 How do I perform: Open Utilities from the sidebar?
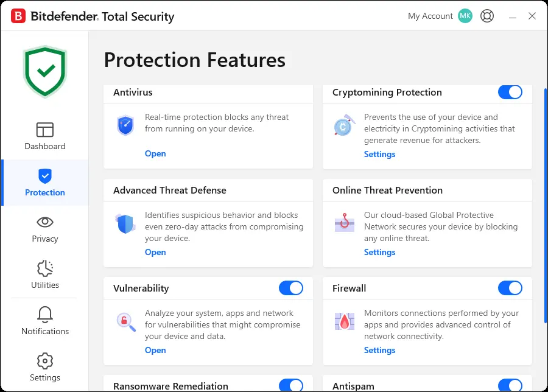tap(44, 275)
